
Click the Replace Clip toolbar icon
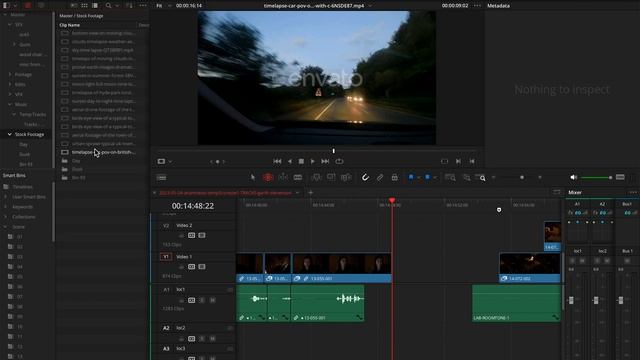coord(346,177)
